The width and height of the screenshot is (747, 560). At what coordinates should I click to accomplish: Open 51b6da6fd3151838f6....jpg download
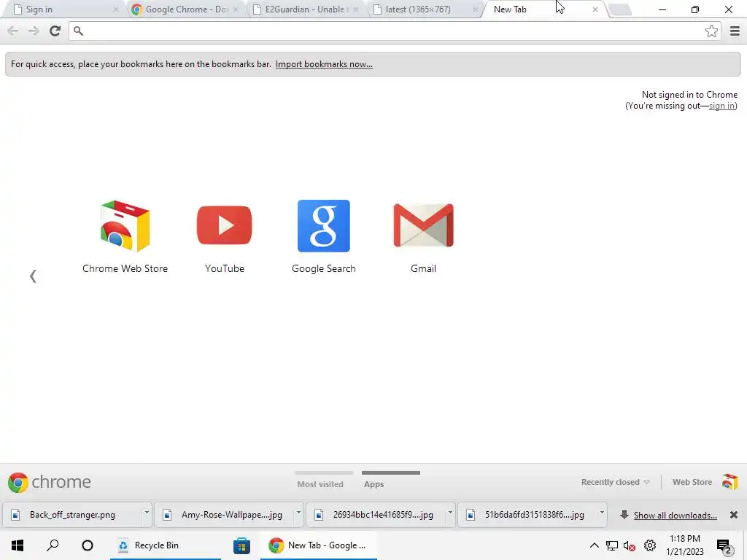click(527, 515)
